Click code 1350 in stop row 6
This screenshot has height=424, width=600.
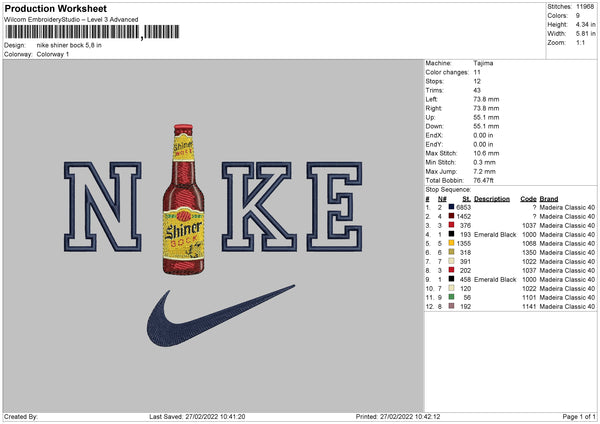point(529,252)
